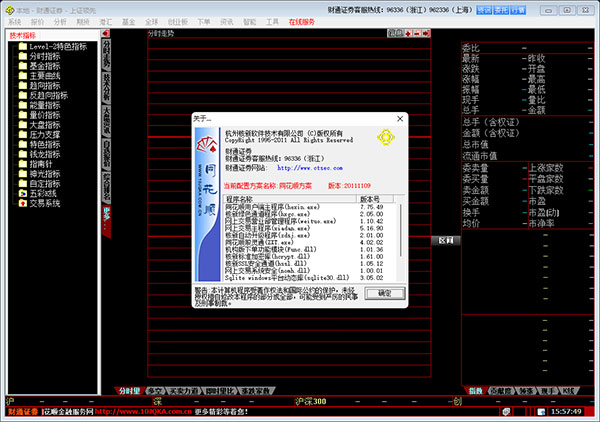Select the 多空 bottom tab
The height and width of the screenshot is (422, 600).
click(x=156, y=391)
